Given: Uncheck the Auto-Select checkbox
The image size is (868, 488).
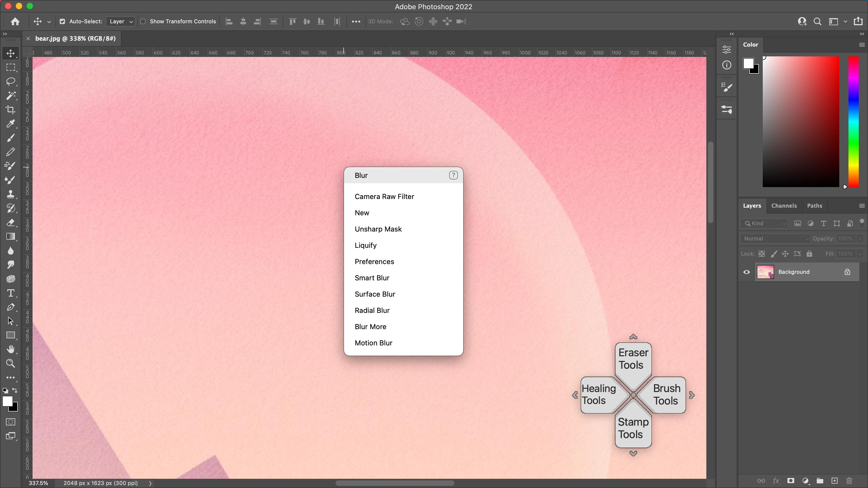Looking at the screenshot, I should 62,22.
